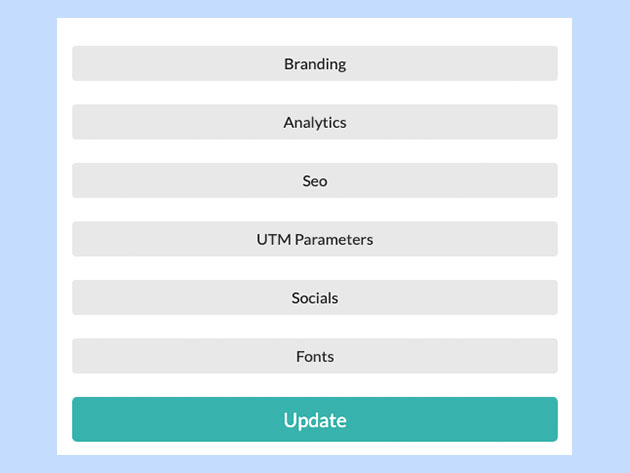The width and height of the screenshot is (630, 473).
Task: Expand the Branding section
Action: pyautogui.click(x=314, y=64)
